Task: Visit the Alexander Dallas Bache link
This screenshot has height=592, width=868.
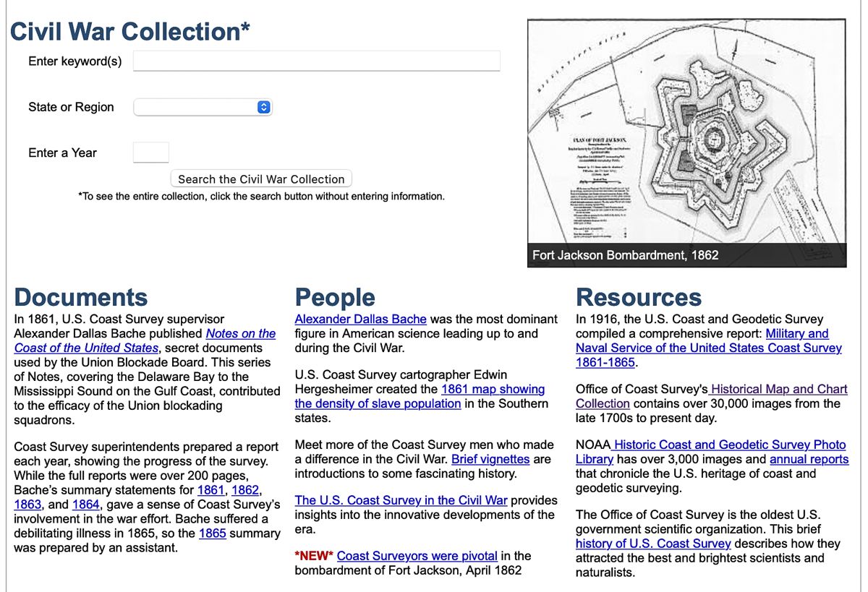Action: point(361,319)
